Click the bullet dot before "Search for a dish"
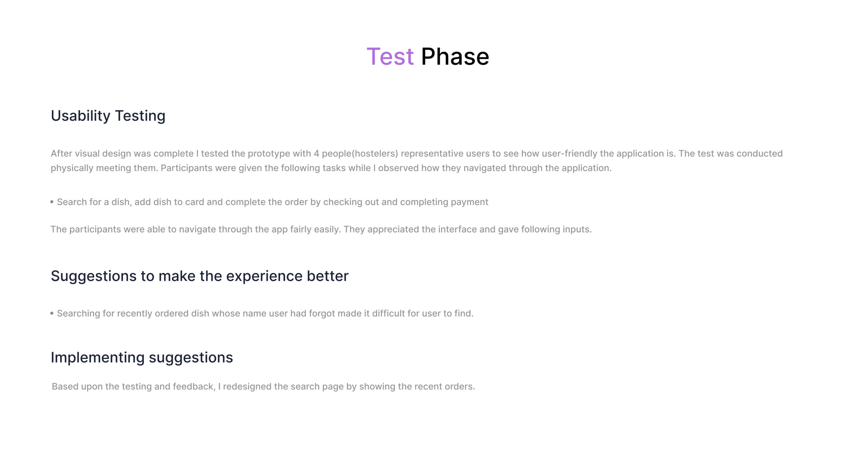The height and width of the screenshot is (460, 868). click(x=52, y=202)
